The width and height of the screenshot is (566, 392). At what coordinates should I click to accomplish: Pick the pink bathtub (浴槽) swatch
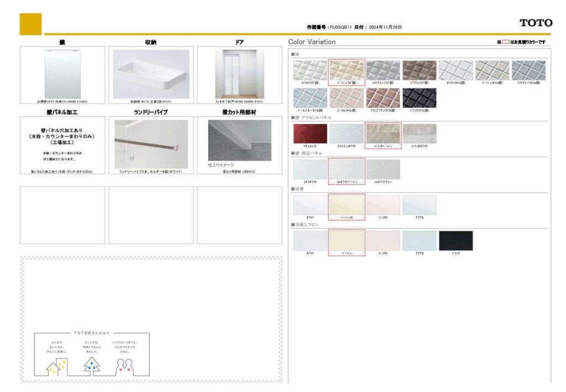tap(383, 205)
